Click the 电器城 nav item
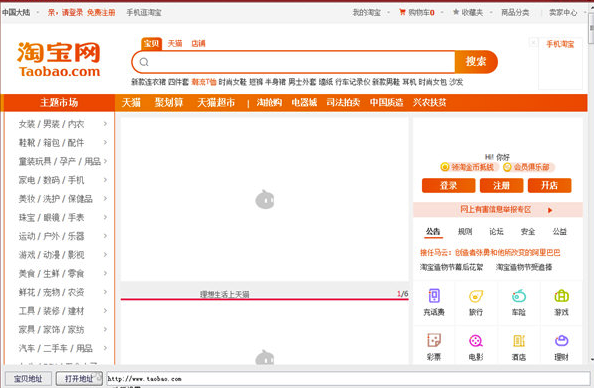Screen dimensions: 594x388 304,102
